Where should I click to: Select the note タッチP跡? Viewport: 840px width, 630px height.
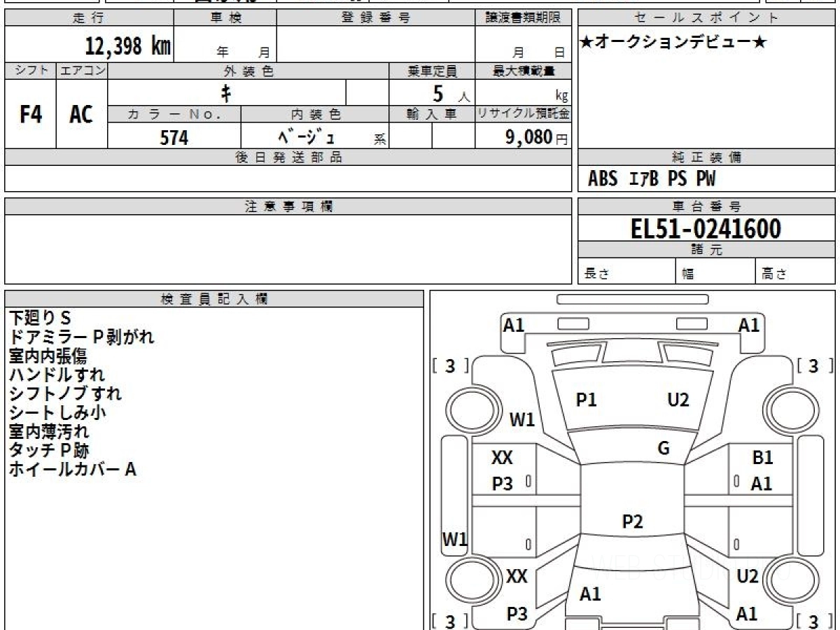(x=48, y=451)
